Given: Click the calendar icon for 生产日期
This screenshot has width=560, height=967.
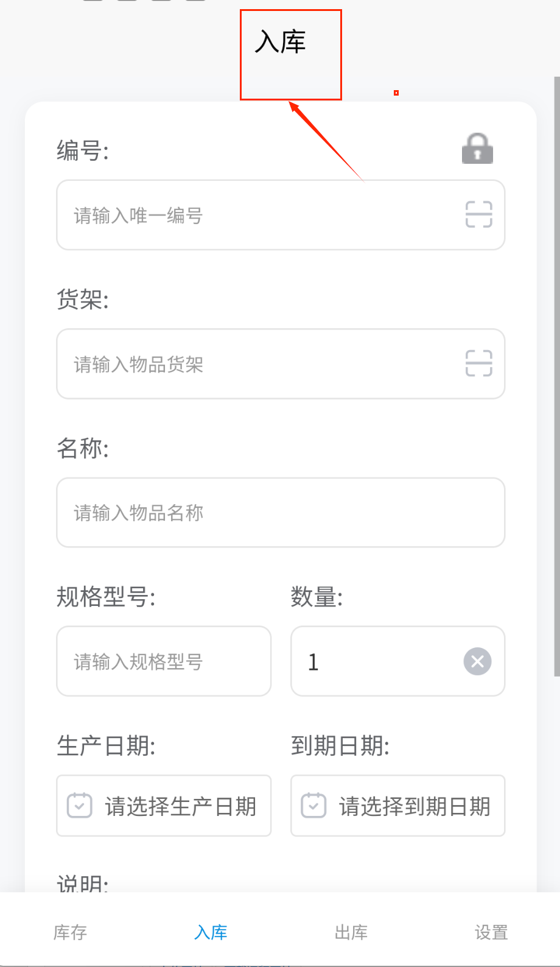Looking at the screenshot, I should point(79,806).
